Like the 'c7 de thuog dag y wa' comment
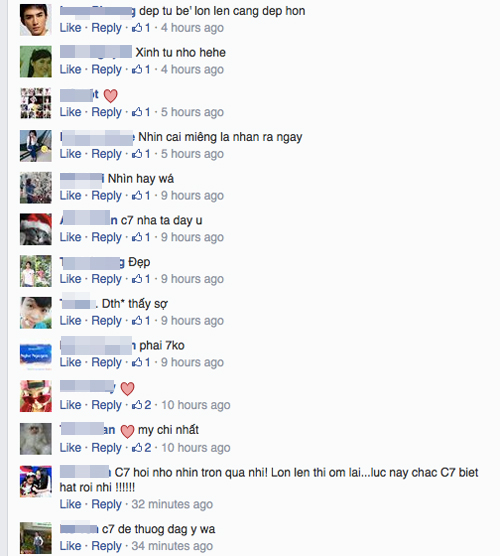 click(70, 546)
